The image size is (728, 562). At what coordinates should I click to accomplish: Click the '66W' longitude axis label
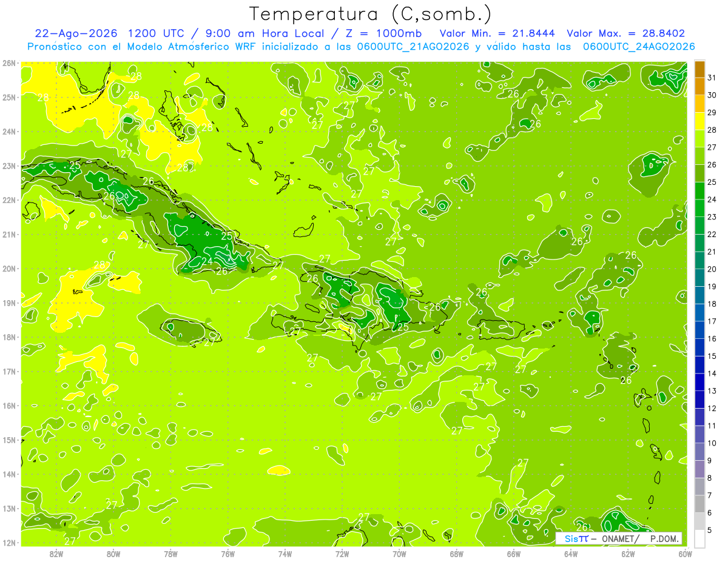(x=514, y=554)
